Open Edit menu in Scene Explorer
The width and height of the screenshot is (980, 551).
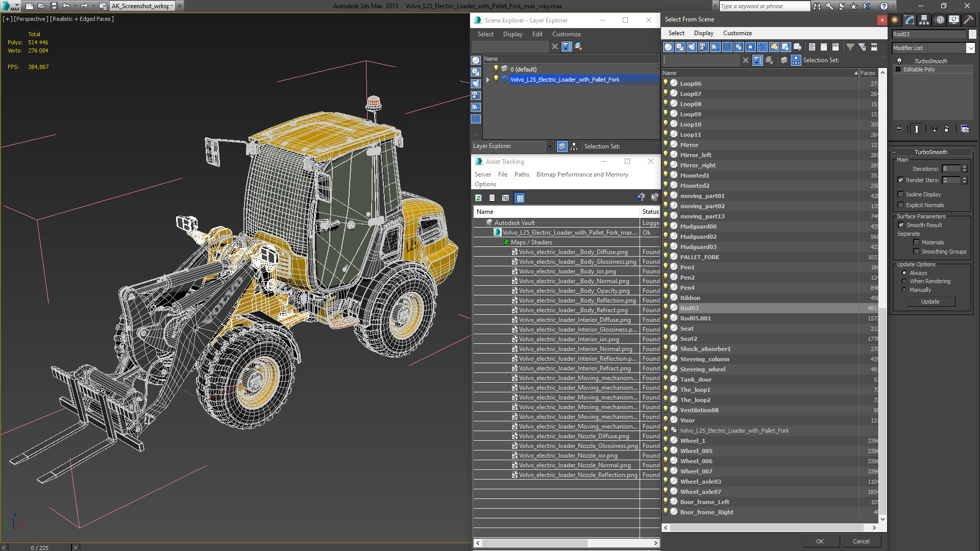[x=537, y=34]
